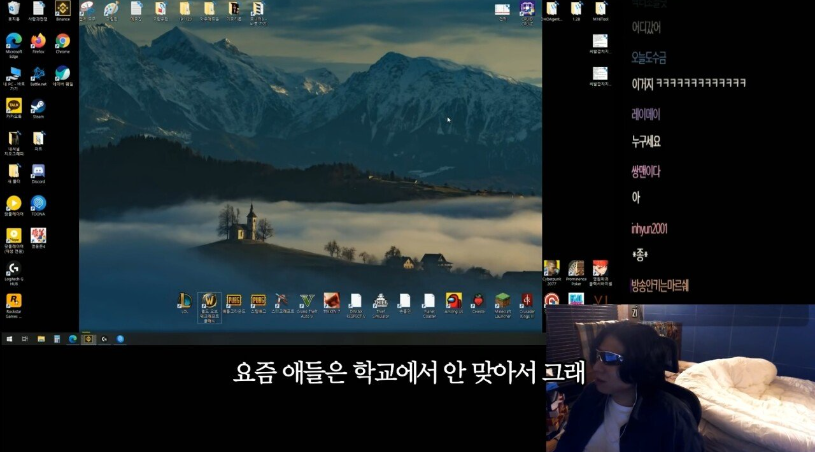Launch the first PUBG desktop shortcut
Screen dimensions: 816x452
[x=234, y=303]
